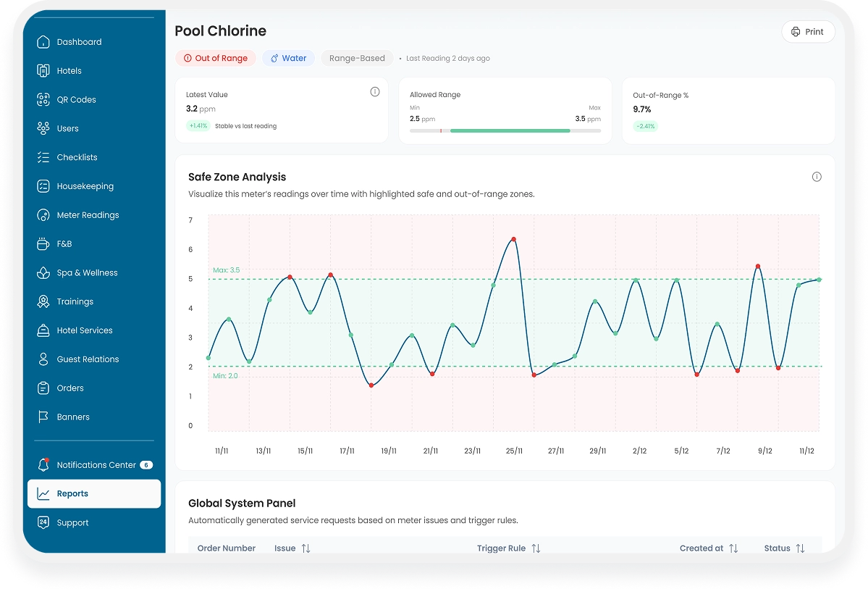Go to Guest Relations menu item

(88, 359)
